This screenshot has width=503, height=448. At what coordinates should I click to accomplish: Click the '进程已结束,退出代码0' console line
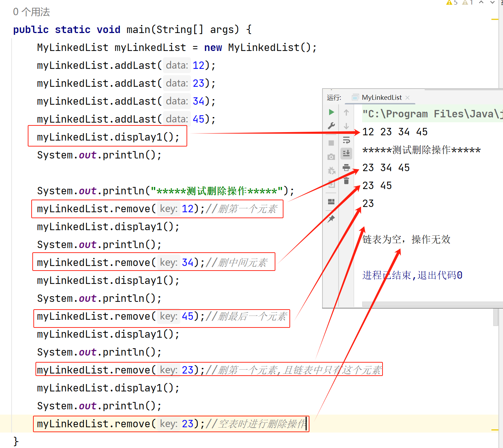click(412, 275)
